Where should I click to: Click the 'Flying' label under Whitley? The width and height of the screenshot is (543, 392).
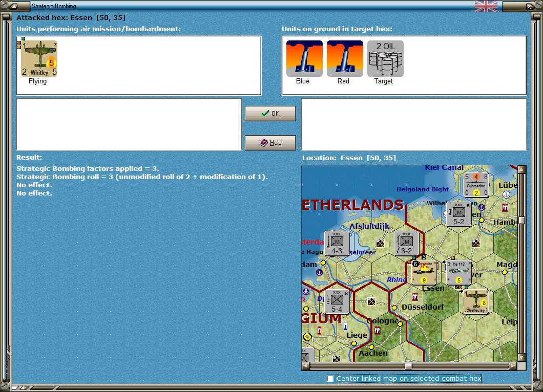click(x=37, y=81)
